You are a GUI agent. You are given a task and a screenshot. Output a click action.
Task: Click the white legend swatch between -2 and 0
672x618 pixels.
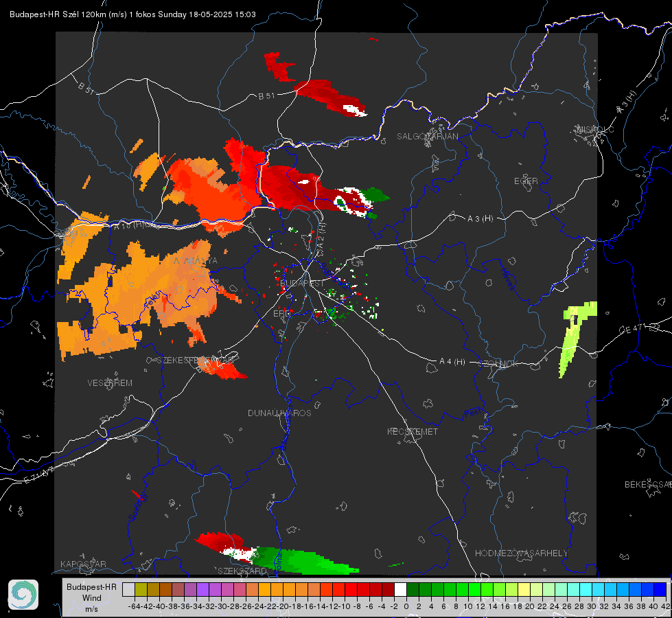point(400,590)
